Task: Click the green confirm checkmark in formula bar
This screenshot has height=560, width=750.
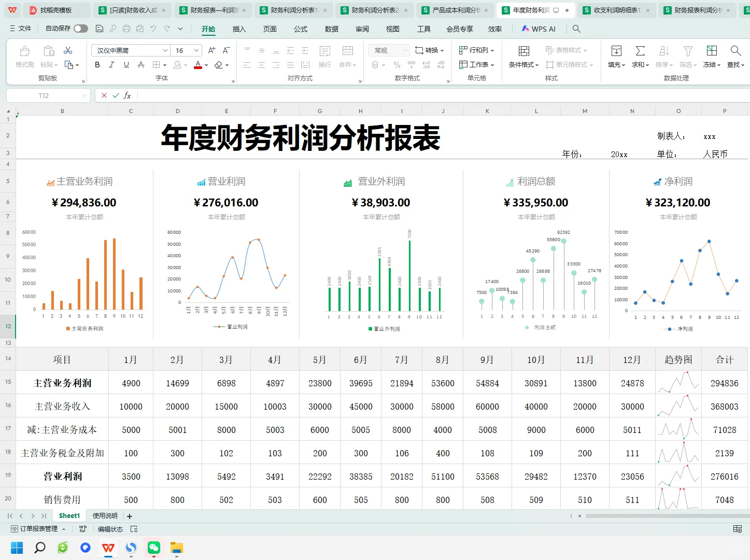Action: [116, 95]
